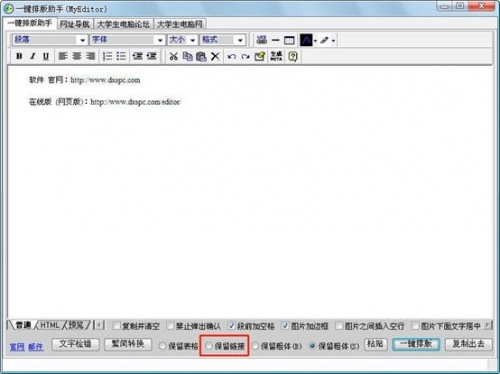Open the 官网 link

tap(17, 347)
